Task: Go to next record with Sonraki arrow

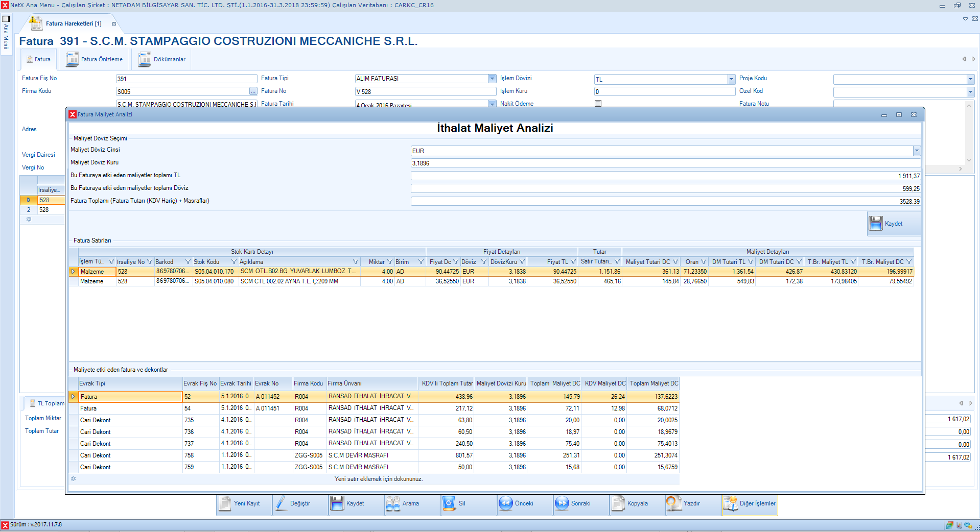Action: point(562,503)
